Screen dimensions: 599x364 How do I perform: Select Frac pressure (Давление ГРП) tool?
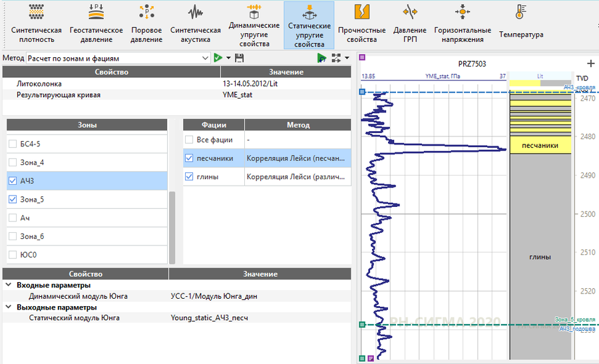click(409, 24)
